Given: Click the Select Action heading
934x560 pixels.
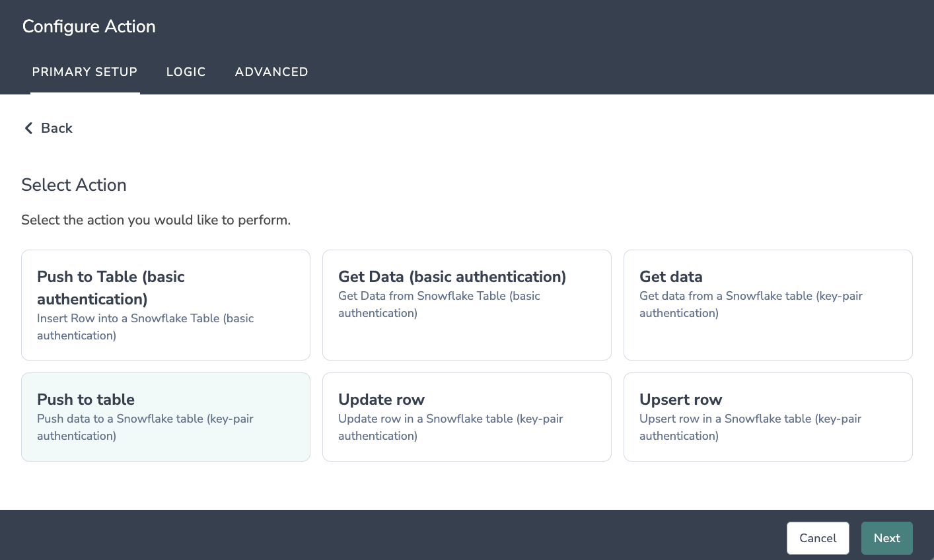Looking at the screenshot, I should click(74, 185).
